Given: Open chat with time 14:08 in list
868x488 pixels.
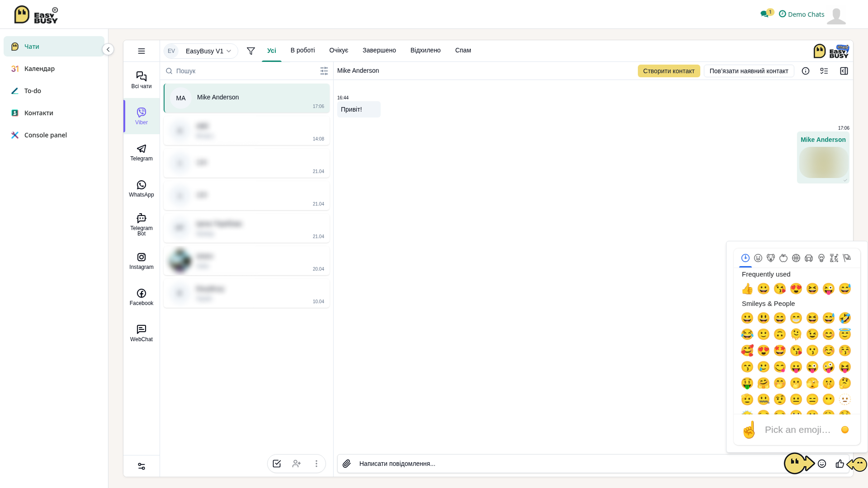Looking at the screenshot, I should click(x=247, y=131).
